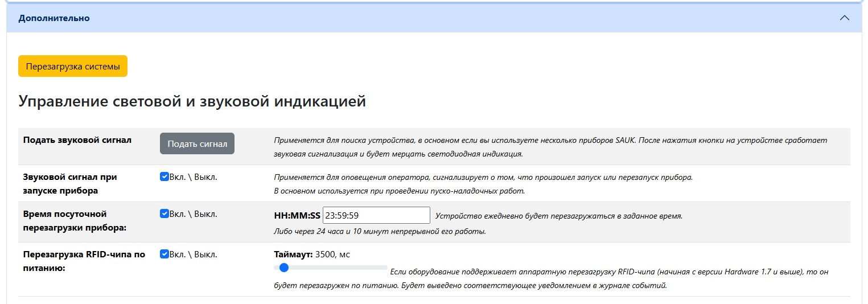Collapse section using the chevron-up arrow
Screen dimensions: 868x304
[844, 18]
